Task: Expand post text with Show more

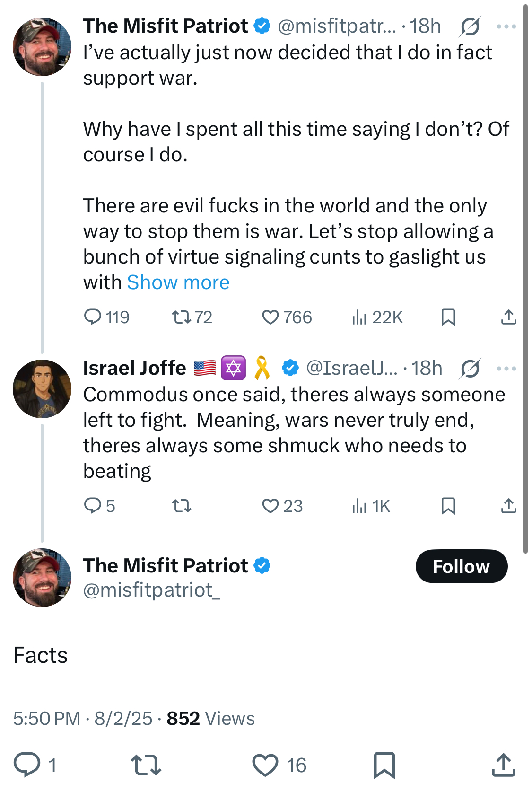Action: 178,282
